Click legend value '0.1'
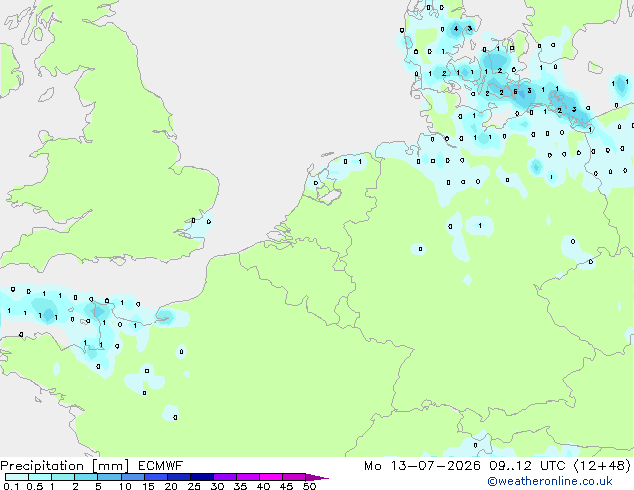Image resolution: width=634 pixels, height=490 pixels. (11, 486)
